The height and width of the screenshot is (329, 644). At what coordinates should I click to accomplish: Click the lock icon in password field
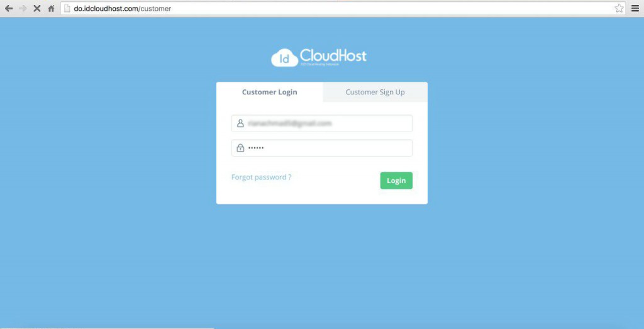(x=241, y=148)
